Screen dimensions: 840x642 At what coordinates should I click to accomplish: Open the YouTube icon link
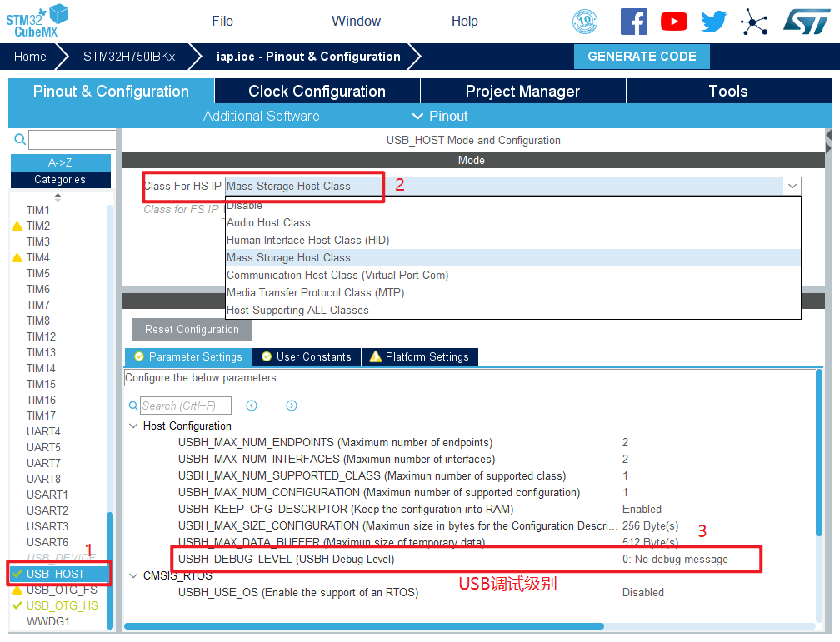(x=673, y=22)
